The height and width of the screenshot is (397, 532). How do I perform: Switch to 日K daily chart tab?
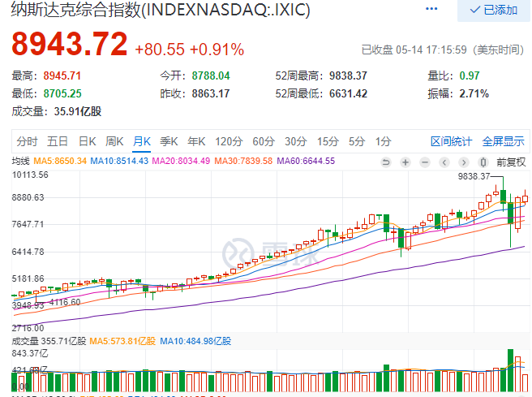[x=86, y=140]
